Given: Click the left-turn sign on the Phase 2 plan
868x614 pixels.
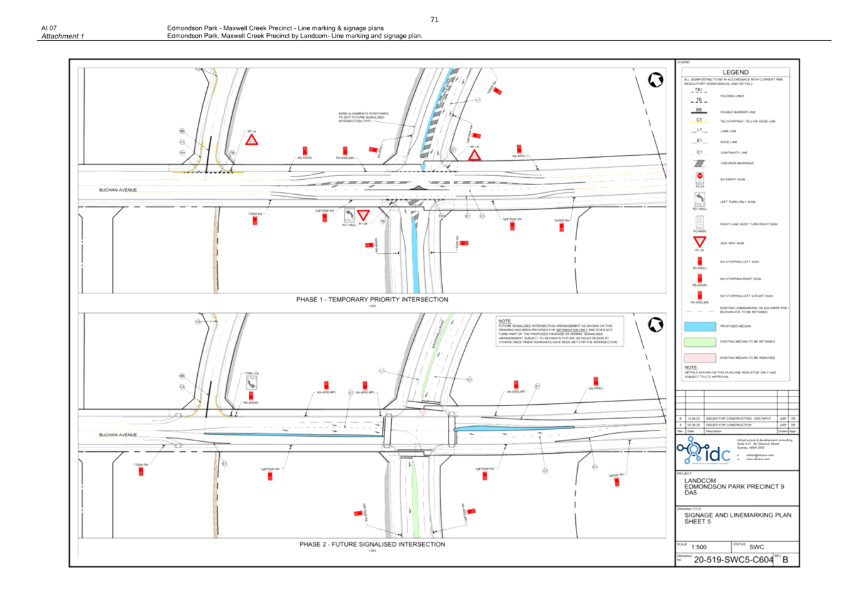Looking at the screenshot, I should (x=251, y=383).
